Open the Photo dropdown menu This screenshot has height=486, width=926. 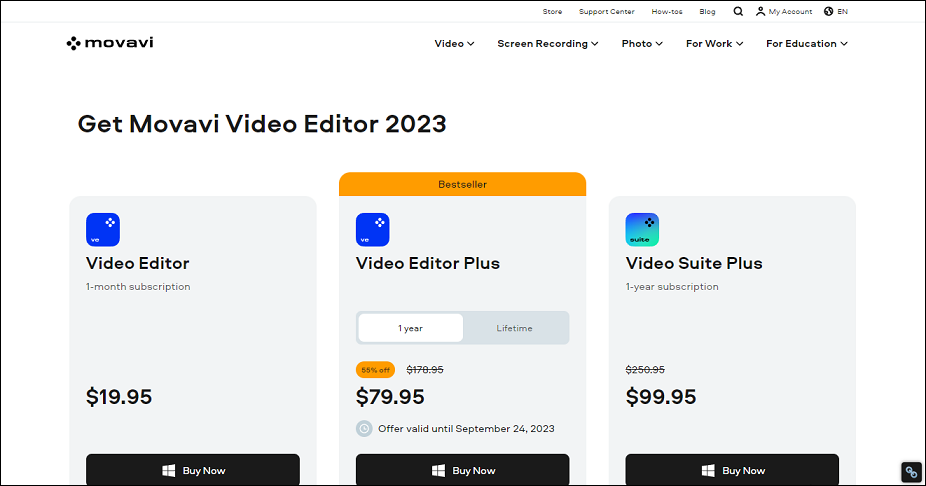(642, 44)
